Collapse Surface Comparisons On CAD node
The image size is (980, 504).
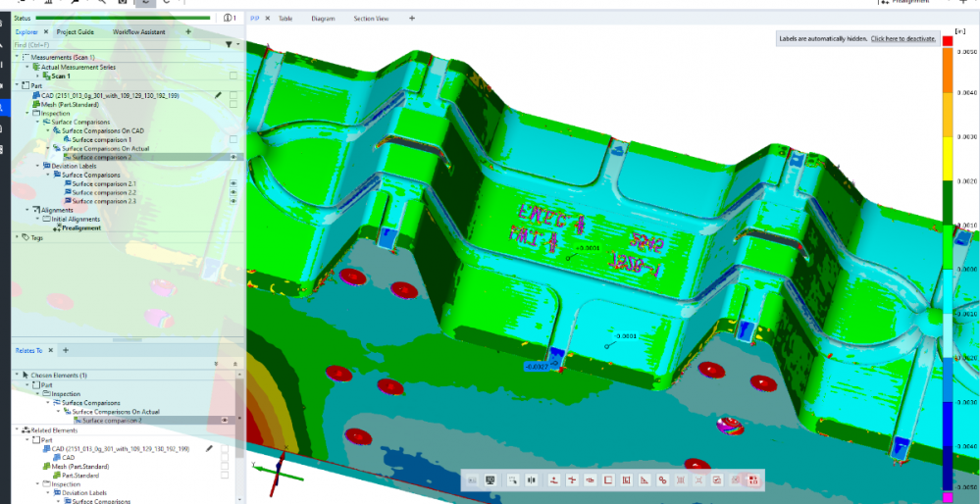(x=47, y=130)
